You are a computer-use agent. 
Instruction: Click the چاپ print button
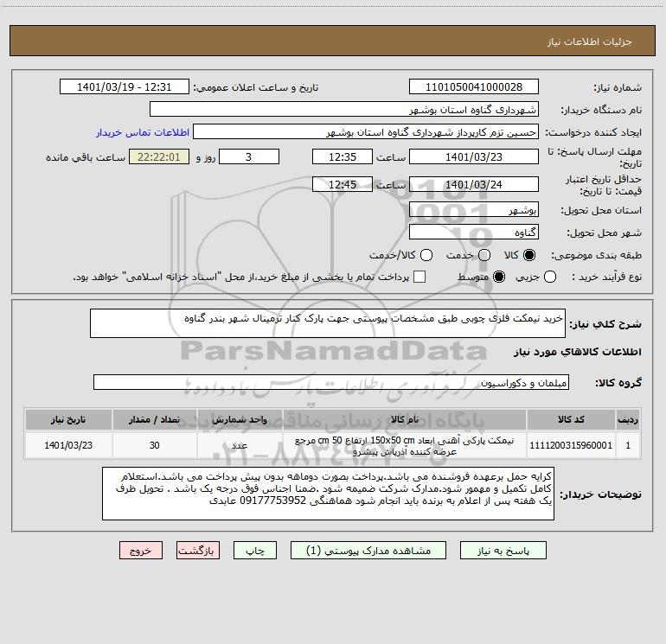coord(255,551)
